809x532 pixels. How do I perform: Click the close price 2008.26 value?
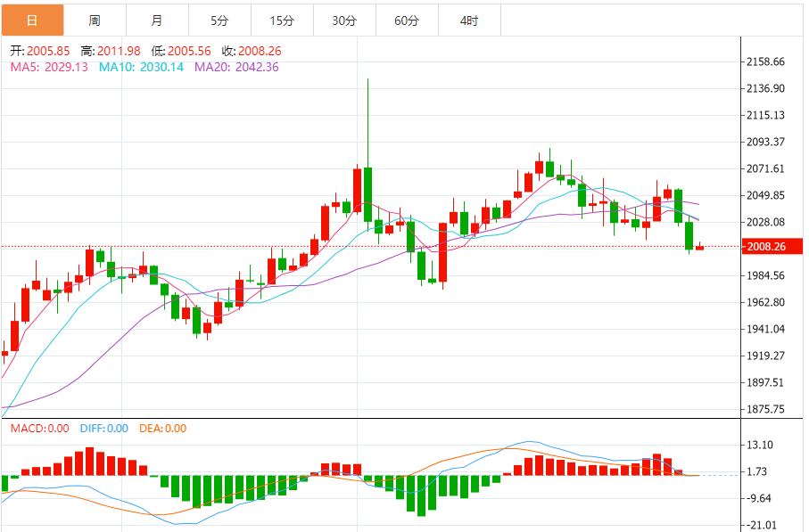[260, 51]
